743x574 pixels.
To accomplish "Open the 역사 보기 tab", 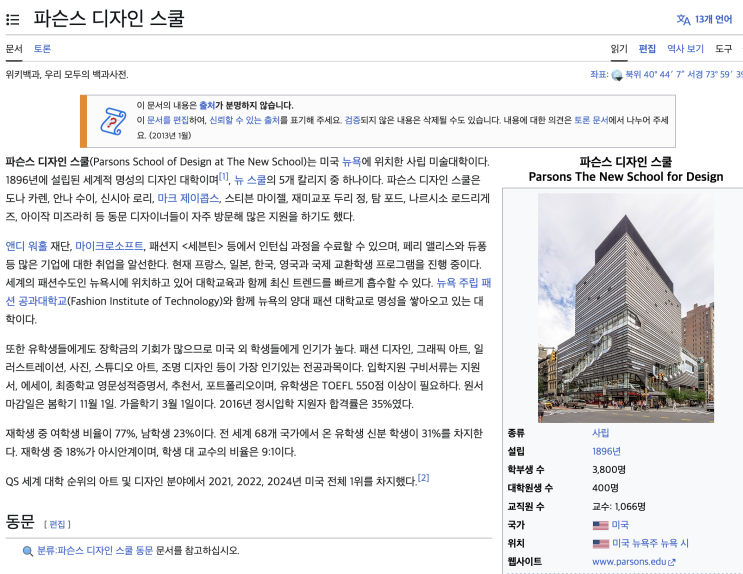I will (x=686, y=49).
